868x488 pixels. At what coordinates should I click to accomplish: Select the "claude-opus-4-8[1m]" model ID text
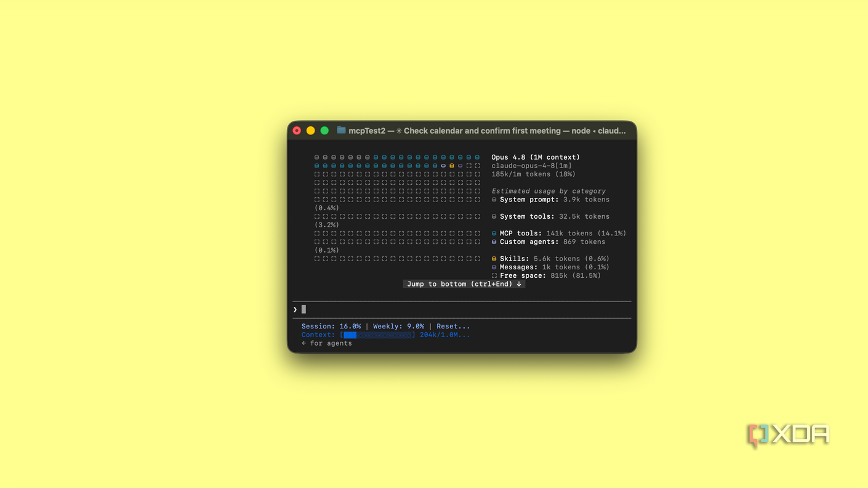(x=531, y=166)
